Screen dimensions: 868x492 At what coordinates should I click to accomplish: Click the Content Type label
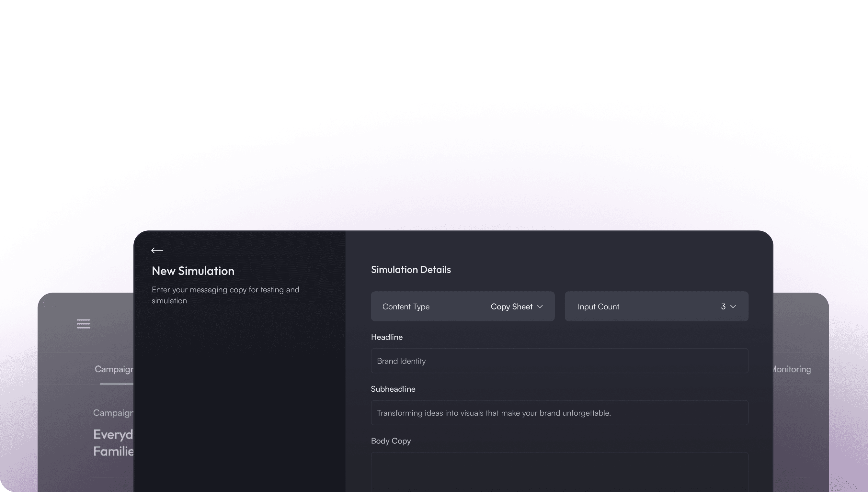click(405, 307)
